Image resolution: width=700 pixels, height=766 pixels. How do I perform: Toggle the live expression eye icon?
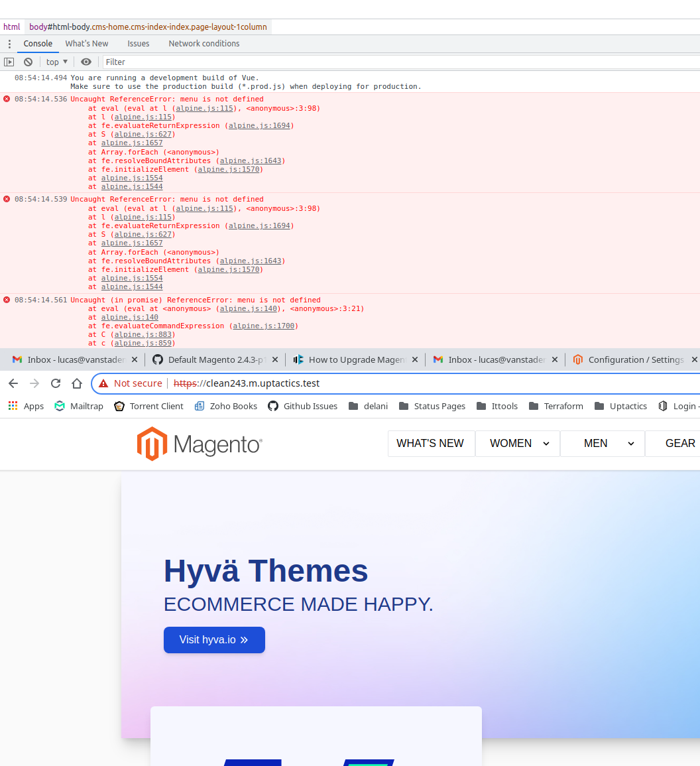point(86,62)
